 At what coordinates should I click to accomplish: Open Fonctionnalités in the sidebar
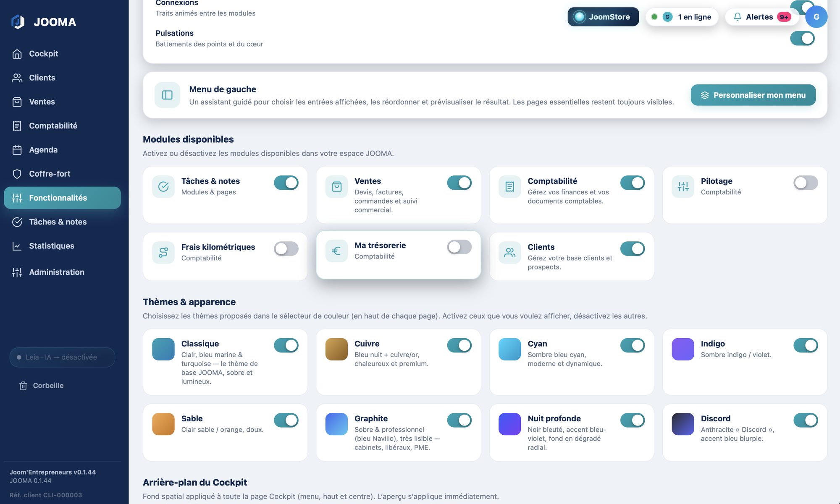click(62, 198)
